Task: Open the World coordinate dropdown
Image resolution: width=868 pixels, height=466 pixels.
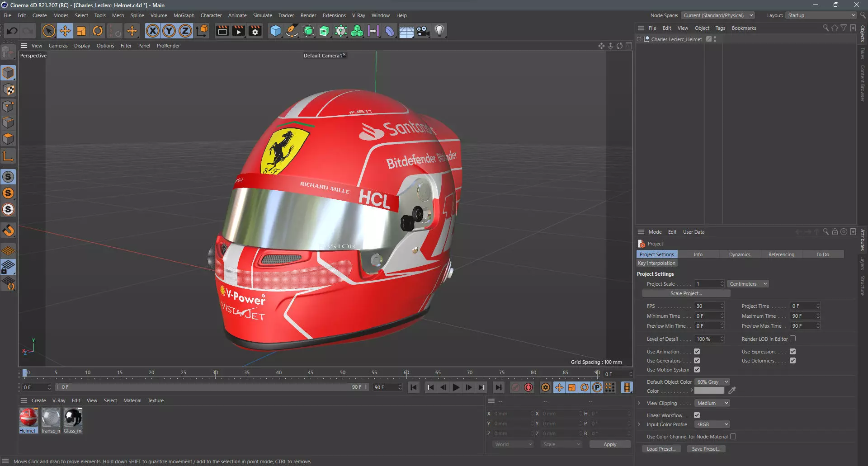Action: click(x=513, y=444)
